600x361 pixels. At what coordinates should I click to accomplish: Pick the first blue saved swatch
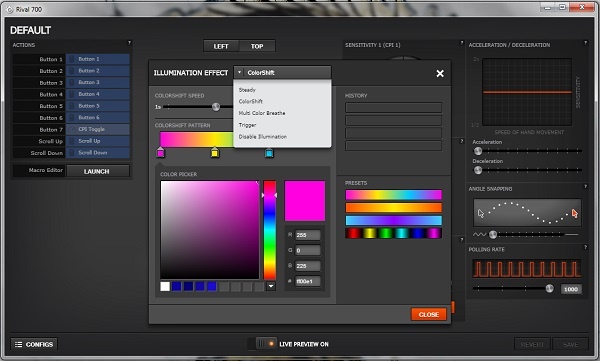pos(176,286)
